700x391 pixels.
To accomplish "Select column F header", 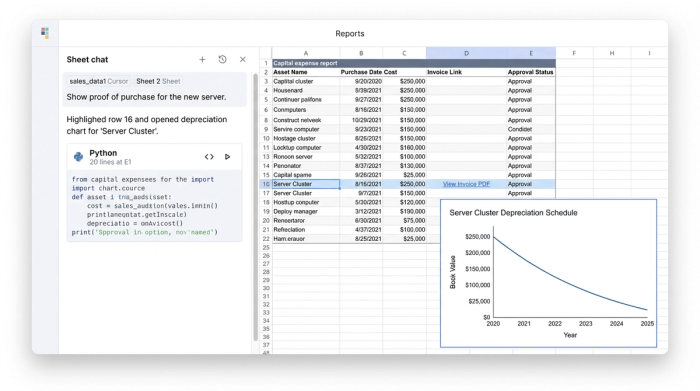I will (x=574, y=53).
